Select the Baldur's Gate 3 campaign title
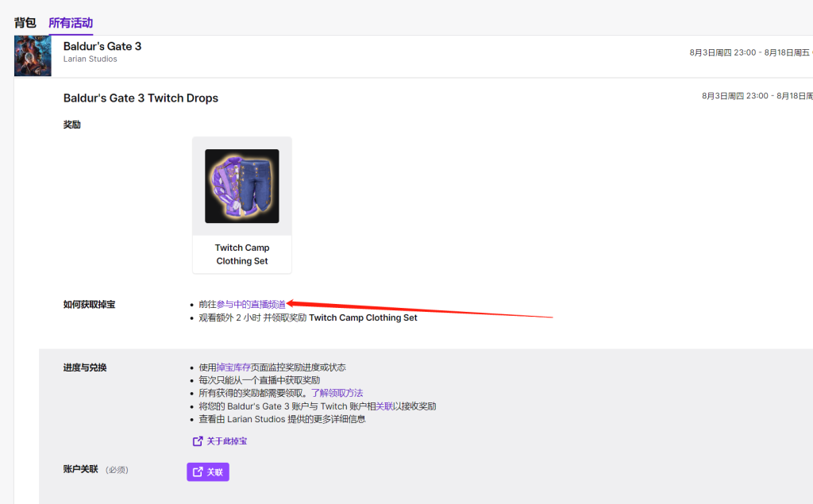Image resolution: width=813 pixels, height=504 pixels. click(x=102, y=46)
